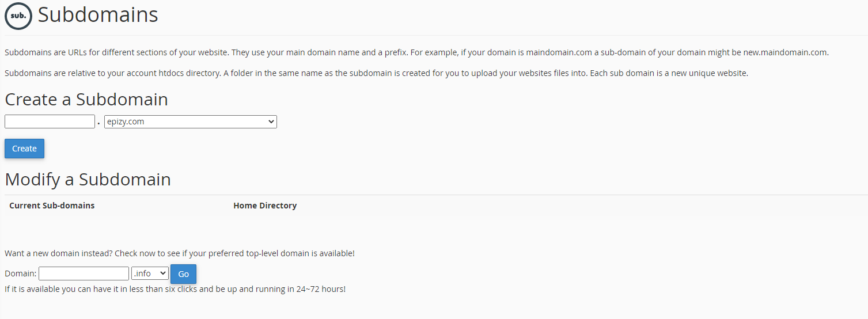Click the round "sub." logo icon
Viewport: 868px width, 319px height.
18,16
